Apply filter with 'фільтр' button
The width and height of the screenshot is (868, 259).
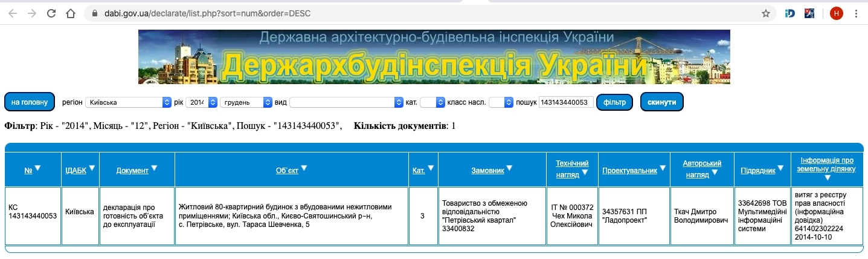click(614, 102)
